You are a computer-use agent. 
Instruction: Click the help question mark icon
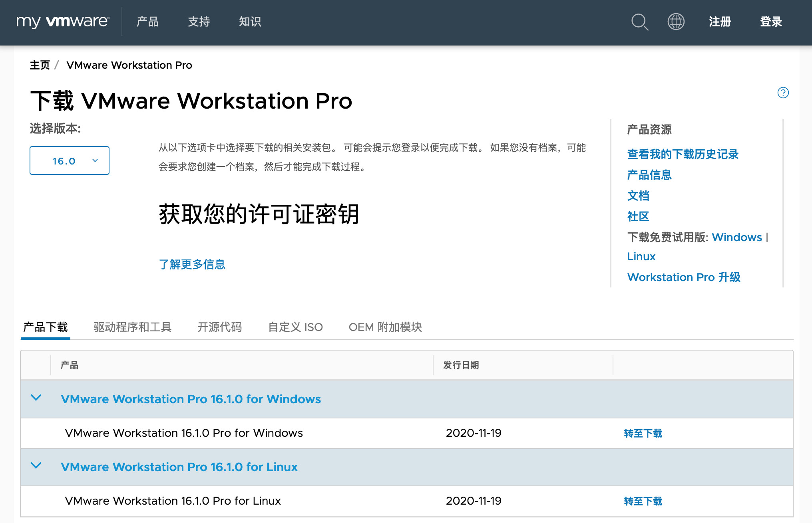coord(783,93)
